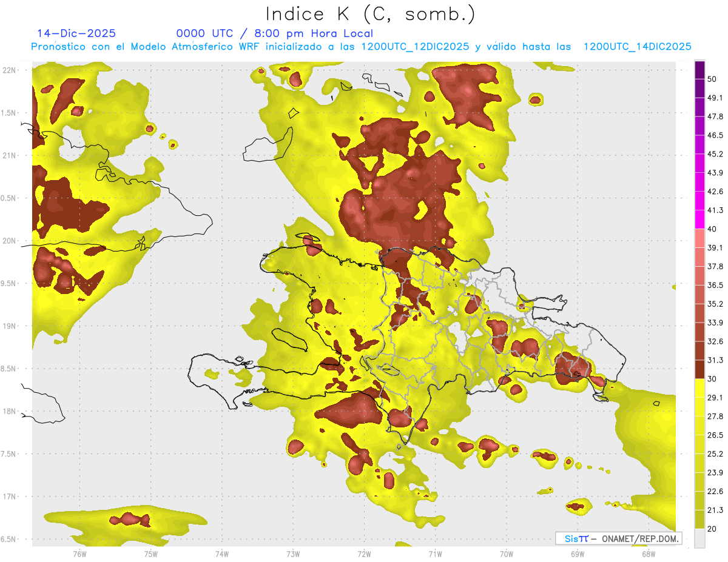The width and height of the screenshot is (728, 562).
Task: Click the time label "0000 UTC / 8:00 pm Hora Local"
Action: 275,33
